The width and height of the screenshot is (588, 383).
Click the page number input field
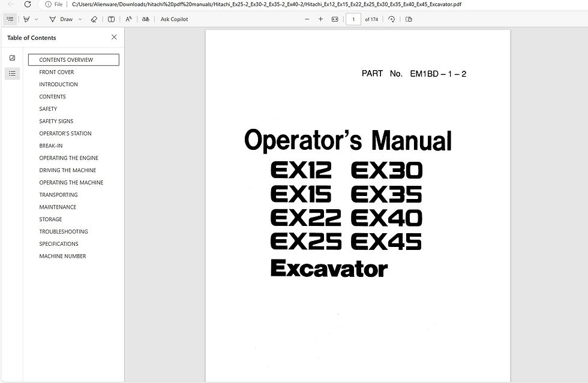(x=353, y=19)
